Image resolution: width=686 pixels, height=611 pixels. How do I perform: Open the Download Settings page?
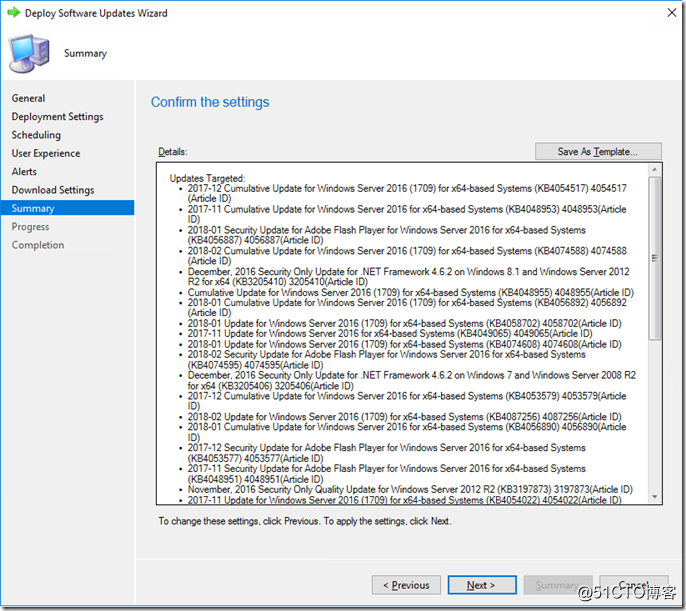(x=53, y=190)
